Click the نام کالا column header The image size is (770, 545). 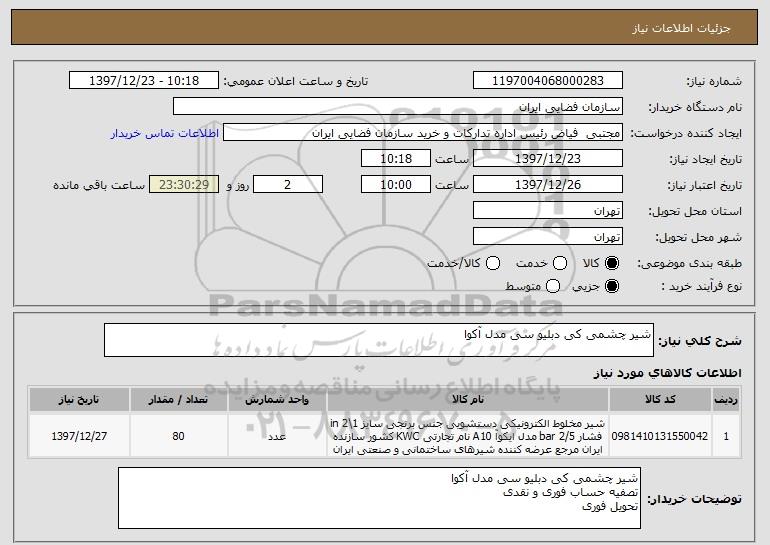pyautogui.click(x=468, y=399)
